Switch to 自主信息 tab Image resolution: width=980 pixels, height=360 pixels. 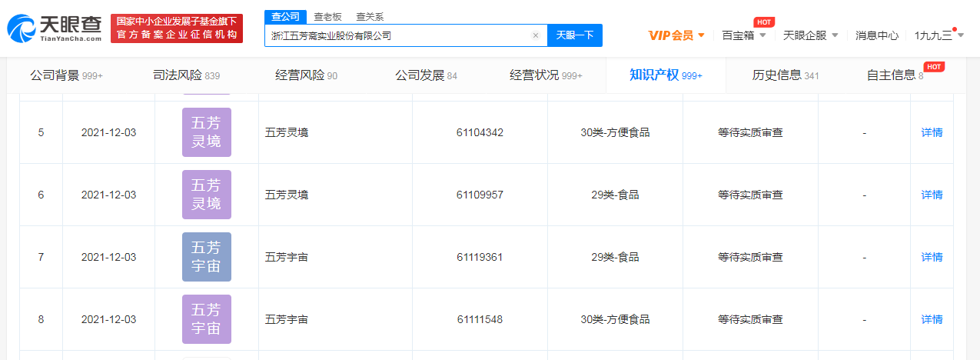pos(895,75)
